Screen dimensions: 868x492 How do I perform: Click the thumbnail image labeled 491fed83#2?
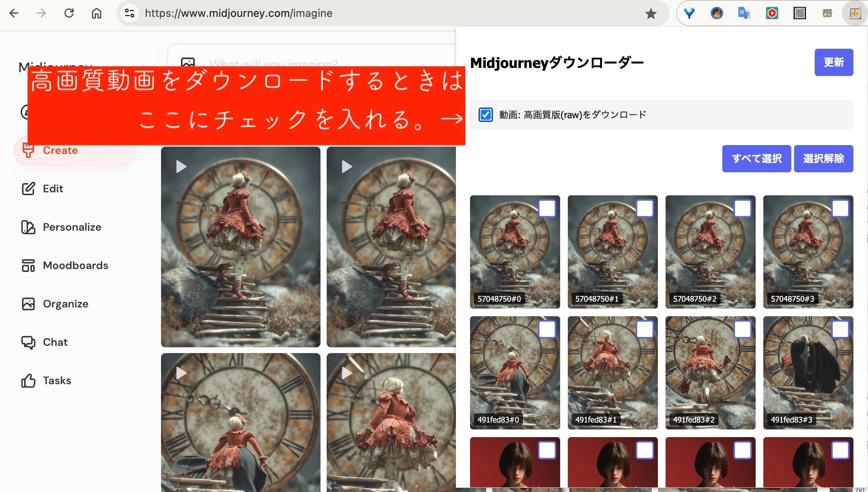(x=710, y=373)
